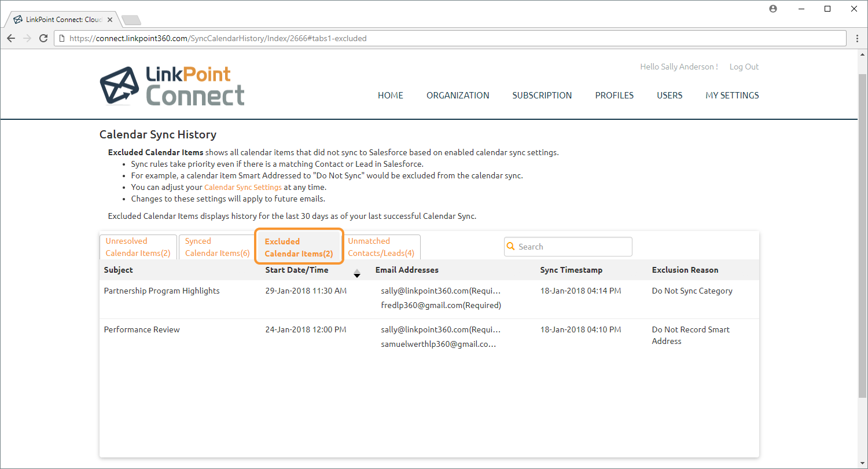868x469 pixels.
Task: Click the scrollbar up arrow
Action: [862, 54]
